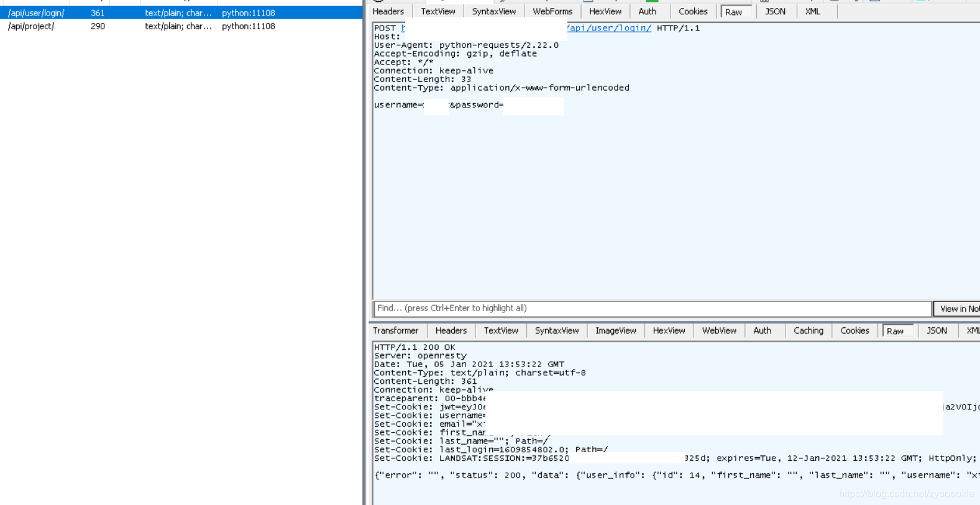Click the View in Notepad button
The width and height of the screenshot is (980, 505).
957,309
